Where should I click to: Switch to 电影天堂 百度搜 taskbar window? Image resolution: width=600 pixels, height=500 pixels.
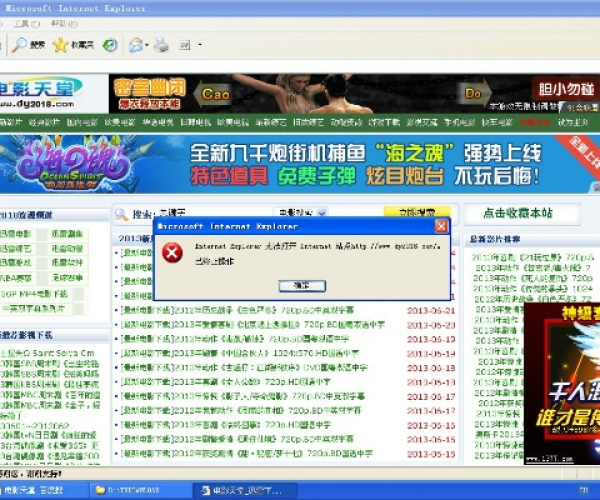pos(44,490)
